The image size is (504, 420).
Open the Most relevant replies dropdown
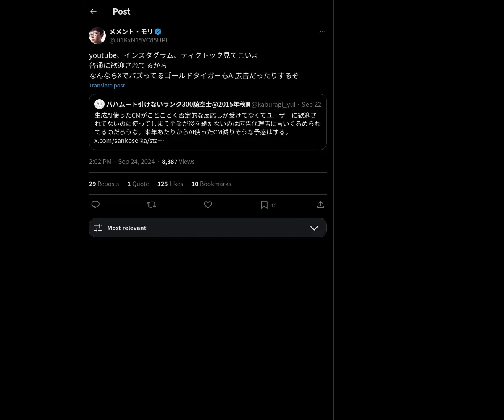[x=208, y=228]
